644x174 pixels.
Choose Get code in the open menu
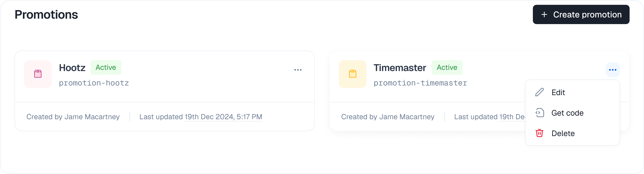(568, 113)
